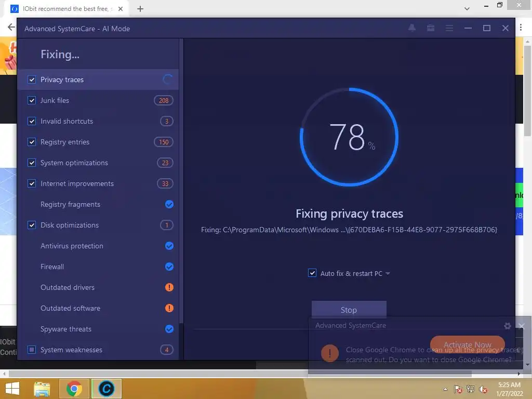Image resolution: width=532 pixels, height=399 pixels.
Task: Click the orange warning next to Outdated drivers
Action: click(169, 287)
